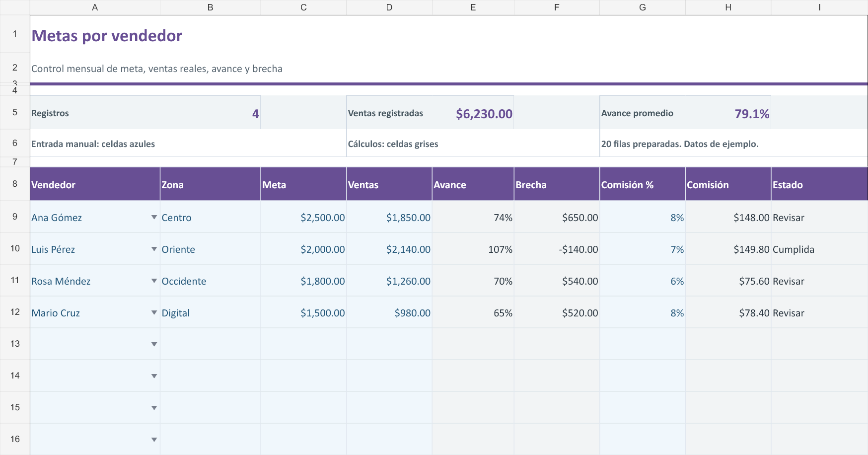Click the Comisión % header cell
Screen dimensions: 868x455
click(643, 184)
